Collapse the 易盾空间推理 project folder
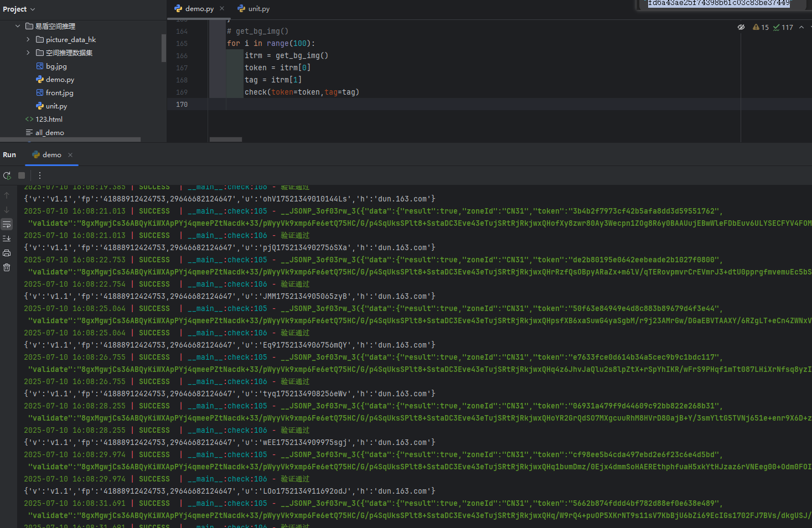This screenshot has width=812, height=528. [18, 26]
